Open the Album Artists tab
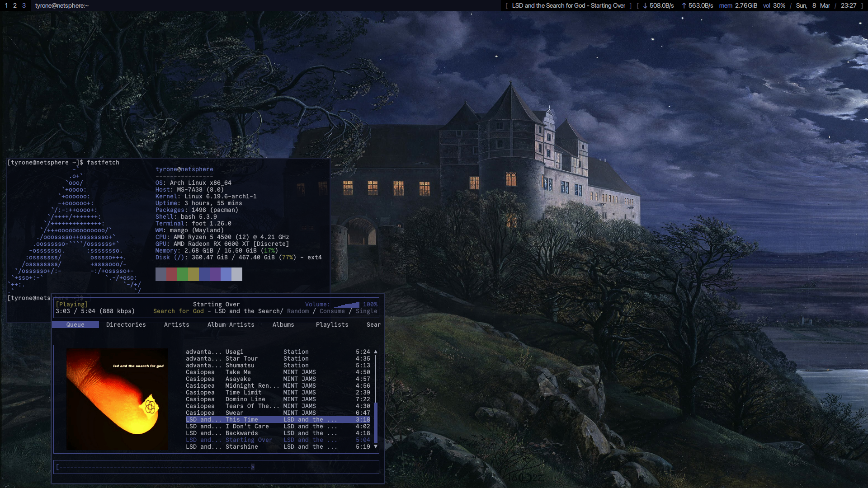This screenshot has width=868, height=488. point(231,325)
